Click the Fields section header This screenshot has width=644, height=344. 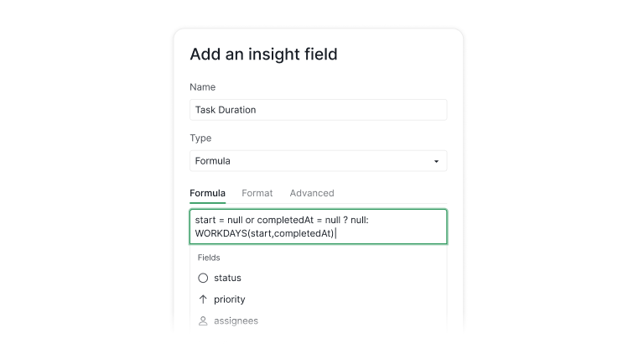coord(209,258)
